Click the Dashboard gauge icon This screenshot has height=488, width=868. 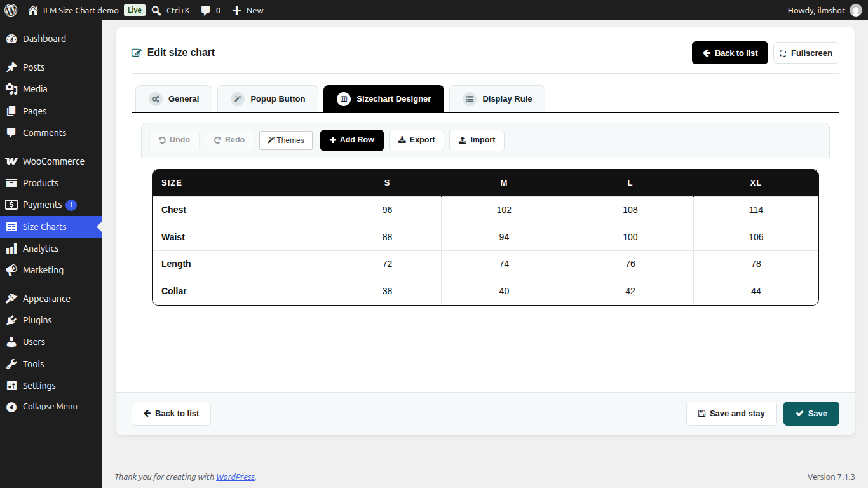click(x=11, y=39)
